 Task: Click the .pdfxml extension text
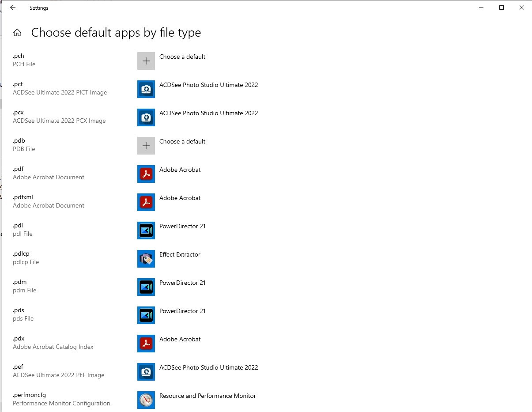pos(23,197)
